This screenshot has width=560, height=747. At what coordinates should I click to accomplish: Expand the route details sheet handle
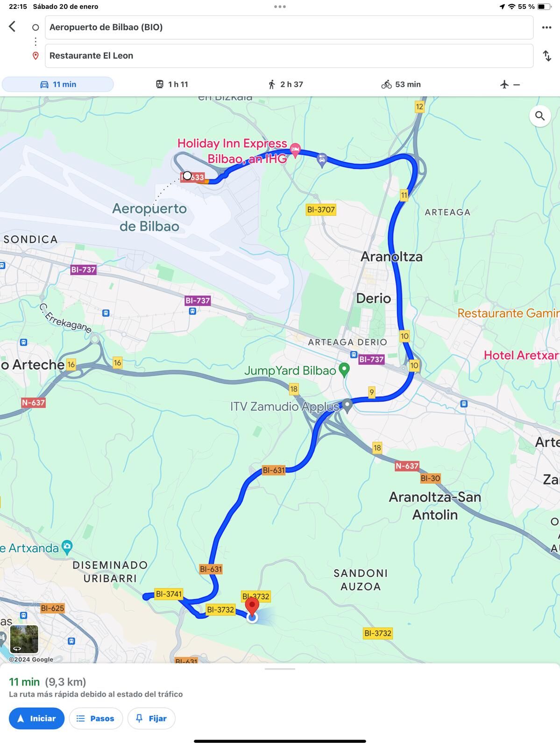280,669
